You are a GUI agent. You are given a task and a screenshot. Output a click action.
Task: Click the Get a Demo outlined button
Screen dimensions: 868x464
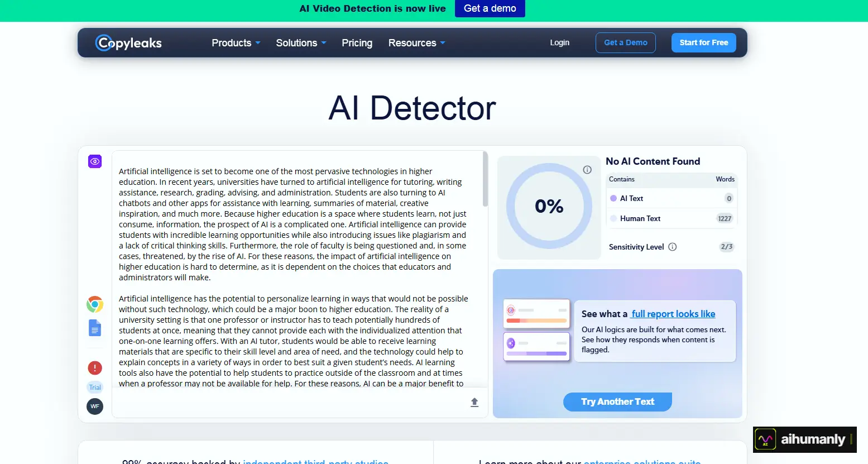point(626,42)
